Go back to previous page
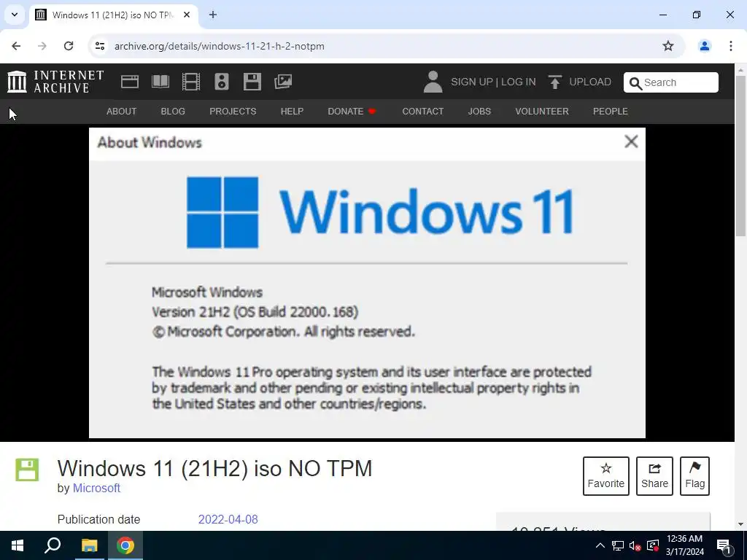 16,46
